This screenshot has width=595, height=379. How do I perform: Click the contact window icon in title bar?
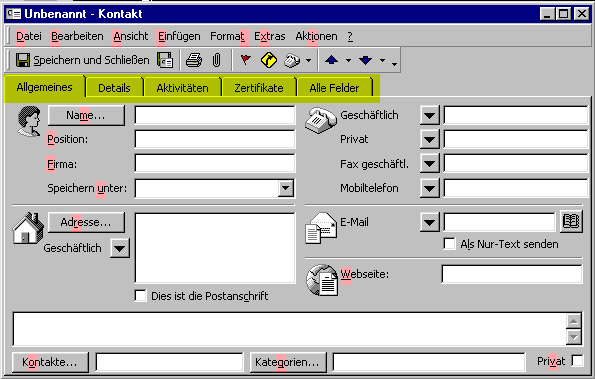coord(14,14)
